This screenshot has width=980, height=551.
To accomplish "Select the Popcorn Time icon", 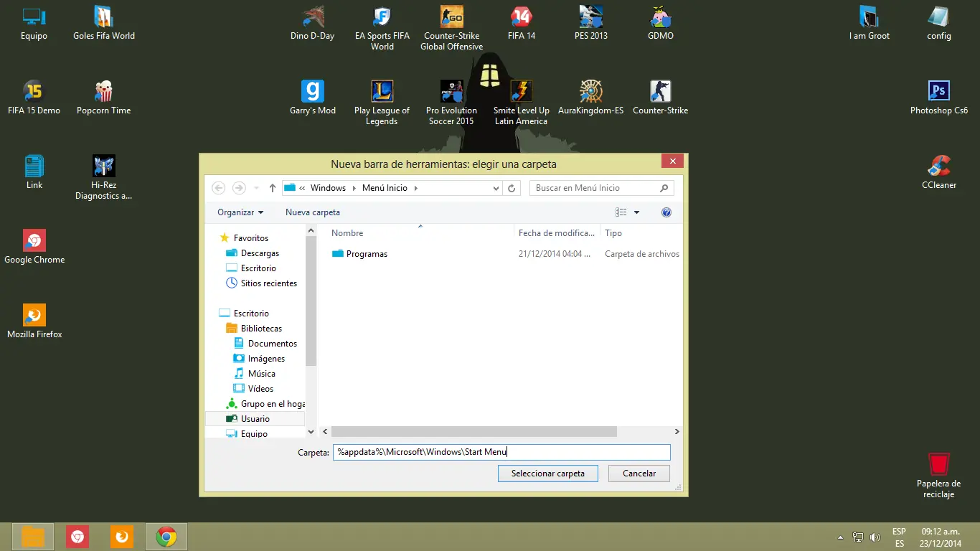I will click(104, 98).
